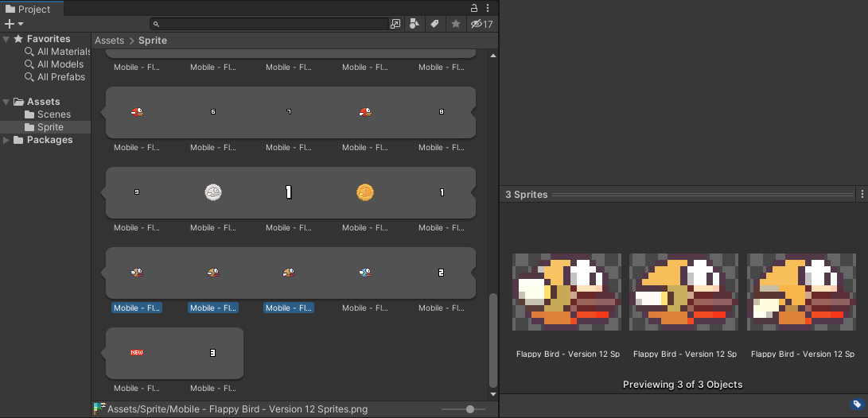
Task: Open the Scenes folder
Action: (x=48, y=114)
